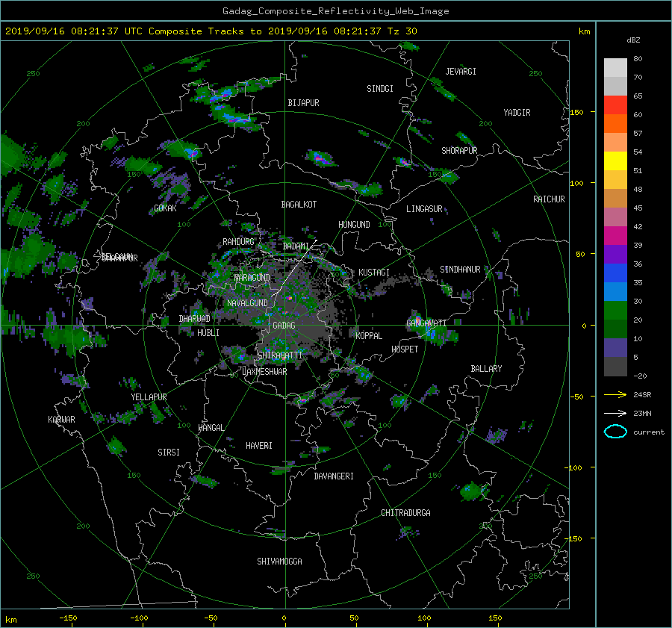Click the UTC Composite Tracks timestamp header

point(211,31)
